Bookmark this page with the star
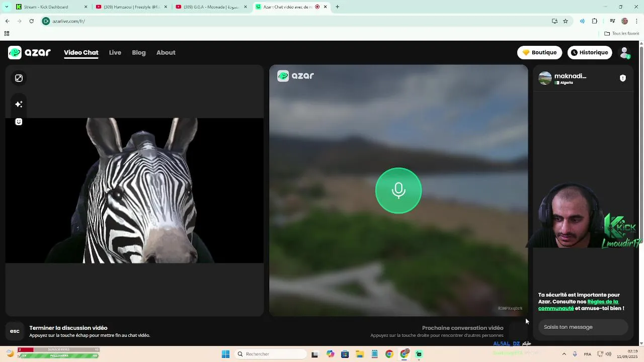The image size is (644, 362). click(x=566, y=21)
